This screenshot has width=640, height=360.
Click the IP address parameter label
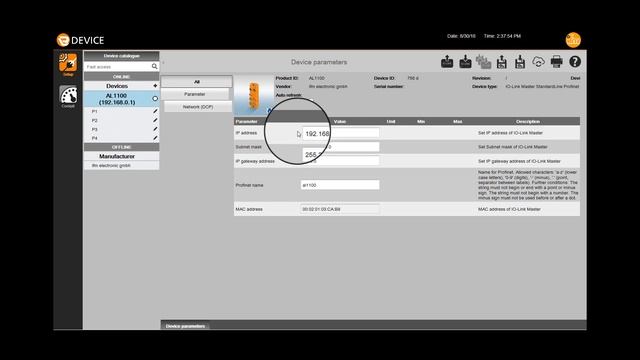tap(246, 133)
